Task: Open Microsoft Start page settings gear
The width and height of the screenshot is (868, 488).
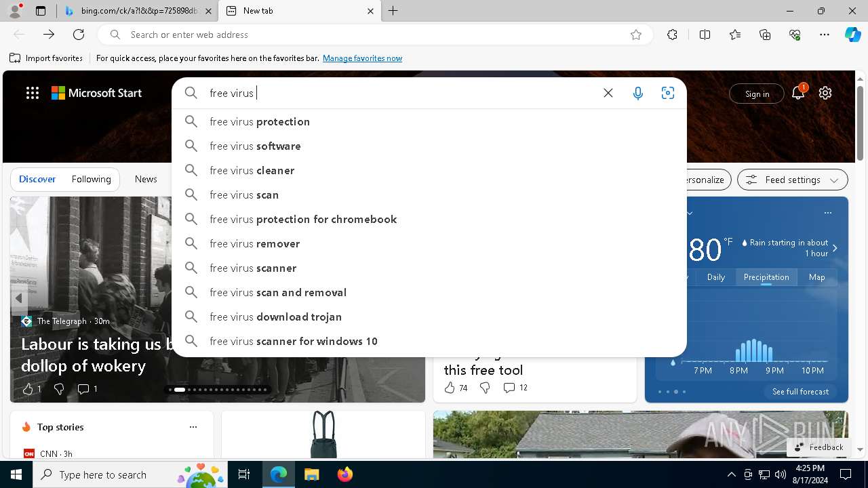Action: pyautogui.click(x=825, y=94)
